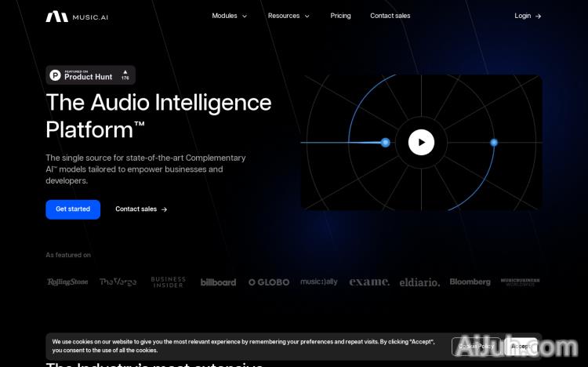The height and width of the screenshot is (367, 588).
Task: Click the Billboard logo
Action: 218,282
